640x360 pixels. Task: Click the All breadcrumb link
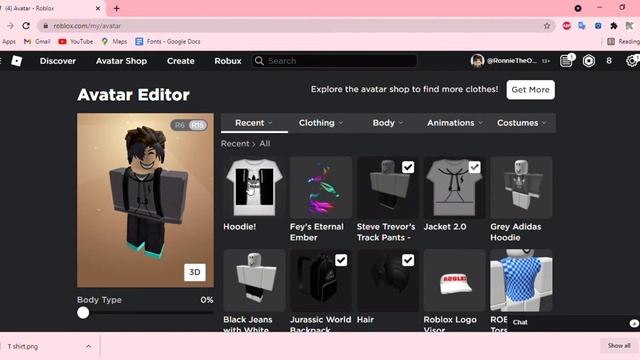point(264,144)
